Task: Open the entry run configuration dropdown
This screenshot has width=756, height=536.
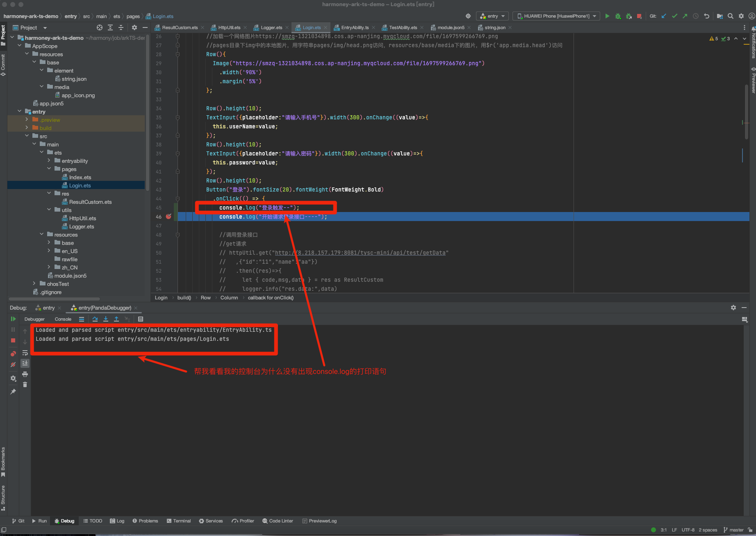Action: click(x=492, y=16)
